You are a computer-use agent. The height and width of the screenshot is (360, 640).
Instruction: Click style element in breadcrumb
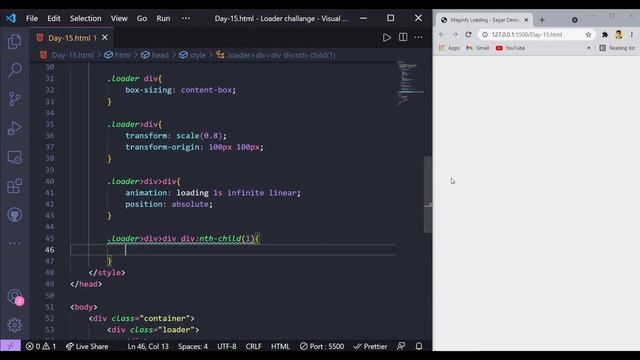[193, 55]
